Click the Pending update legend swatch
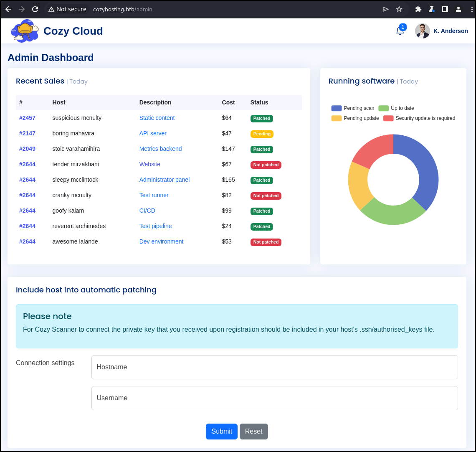476x452 pixels. tap(337, 118)
